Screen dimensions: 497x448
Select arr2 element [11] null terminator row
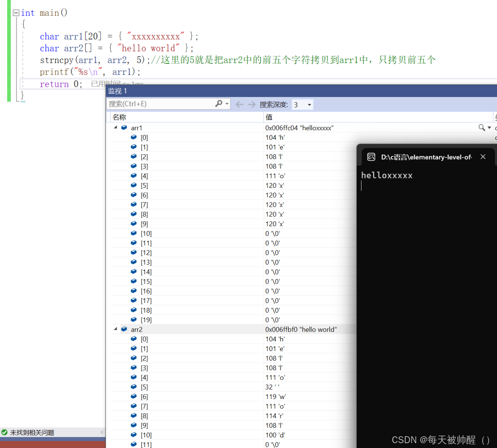pyautogui.click(x=233, y=444)
